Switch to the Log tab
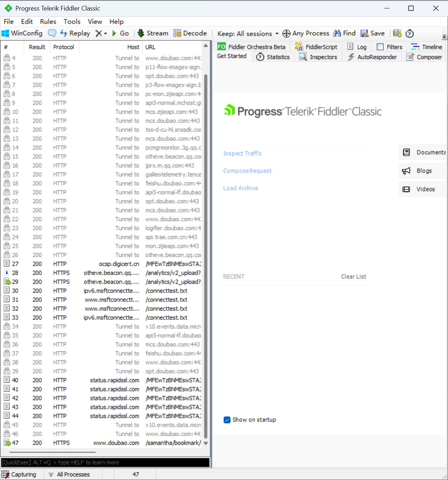Screen dimensions: 448x480 [x=357, y=47]
